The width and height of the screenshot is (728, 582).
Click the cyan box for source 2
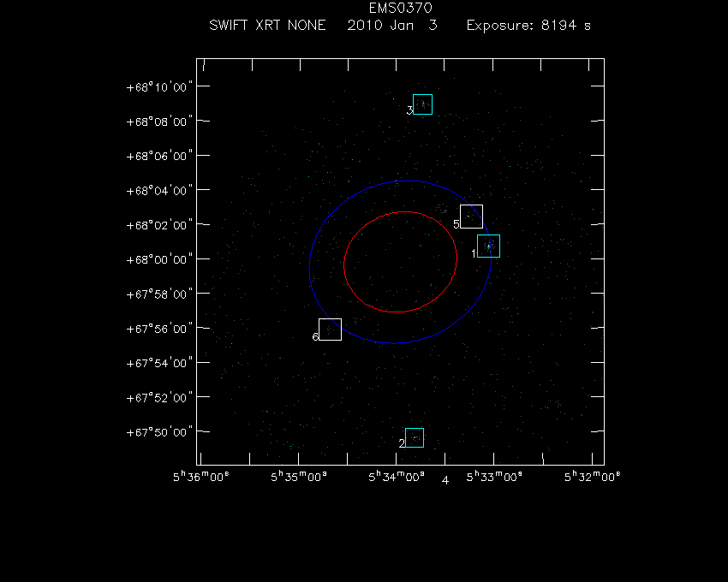click(x=415, y=437)
